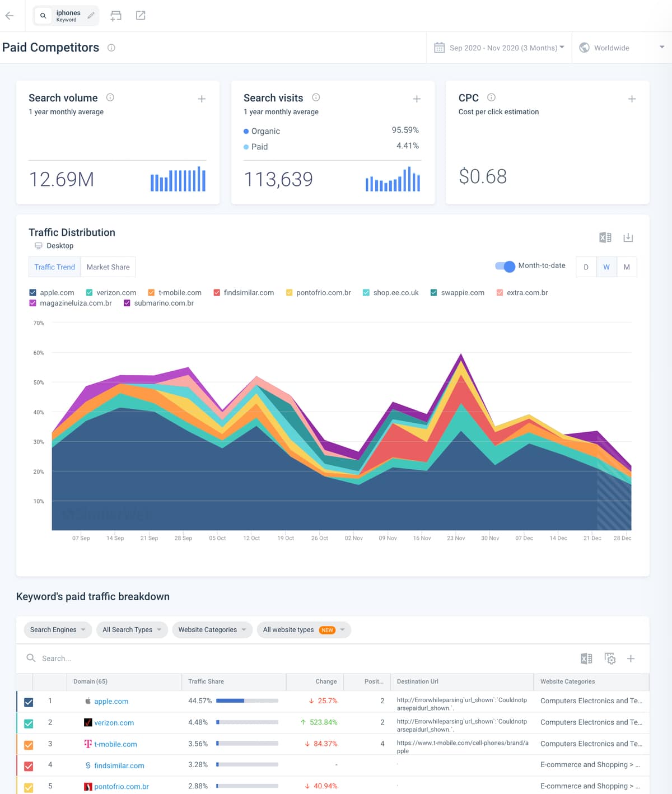
Task: Click pontofrio favicon in row 5
Action: click(x=88, y=787)
